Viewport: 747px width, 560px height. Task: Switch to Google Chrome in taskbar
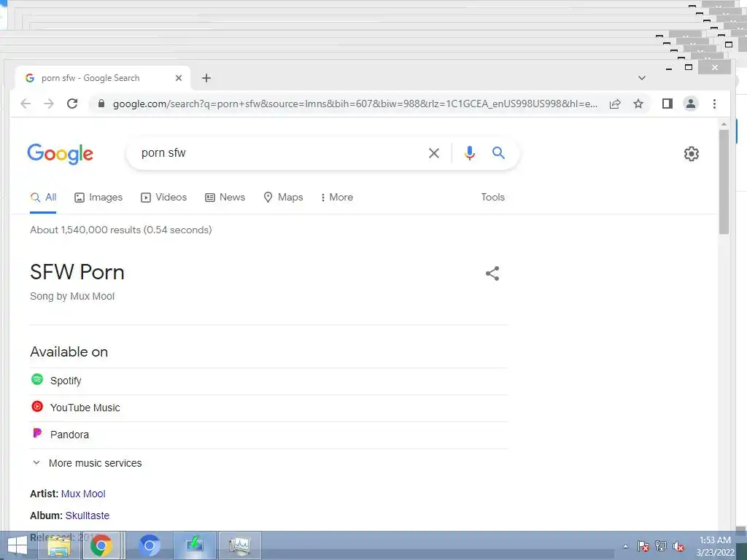pos(101,545)
